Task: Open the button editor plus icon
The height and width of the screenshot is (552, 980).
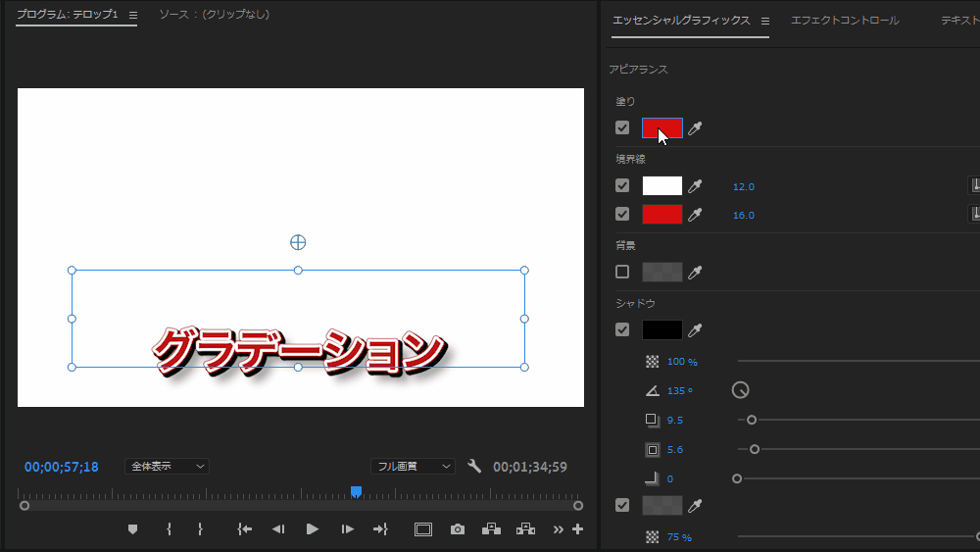Action: tap(577, 529)
